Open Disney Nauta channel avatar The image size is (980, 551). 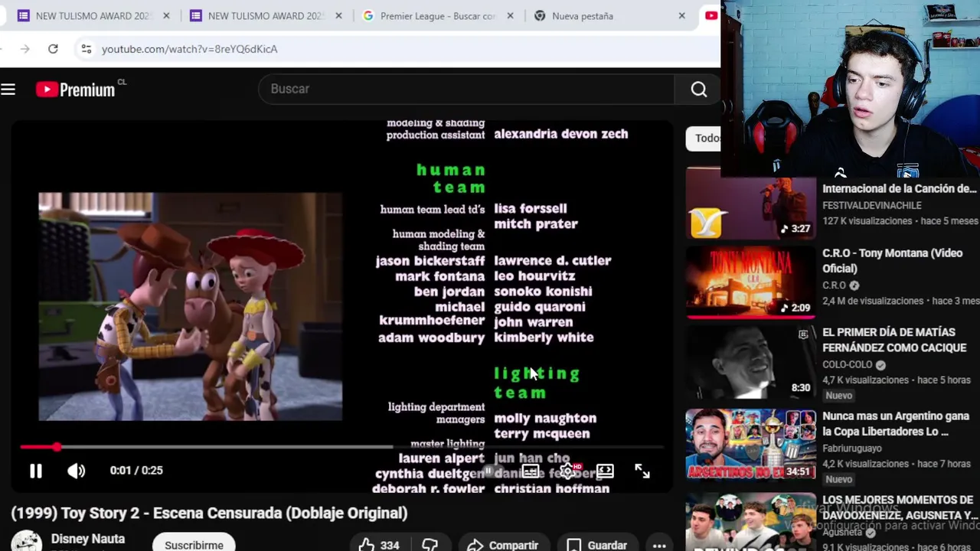[x=26, y=542]
